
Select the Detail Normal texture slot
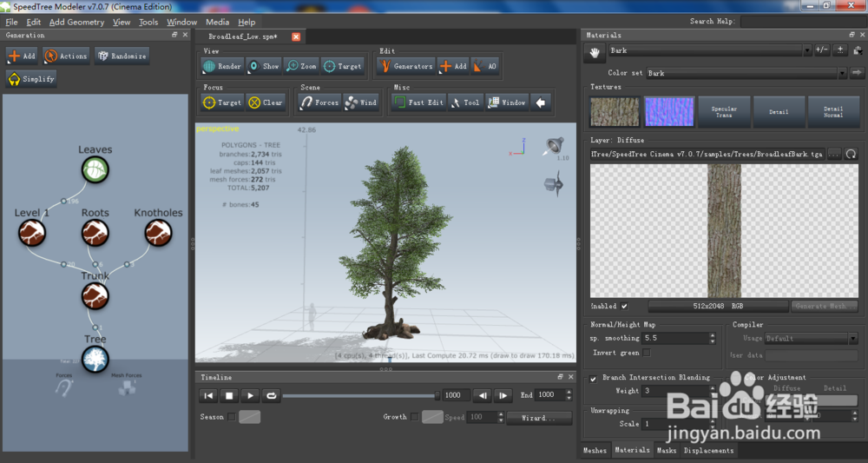coord(833,112)
